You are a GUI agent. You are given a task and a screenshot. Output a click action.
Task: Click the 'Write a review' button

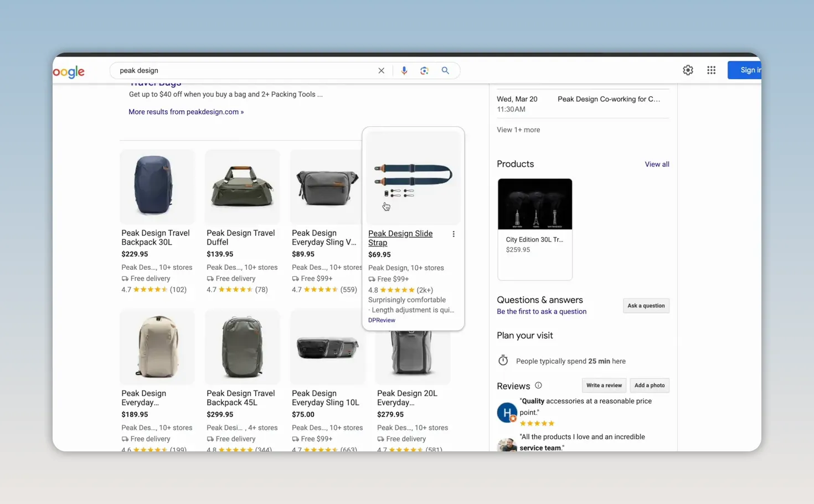(x=604, y=385)
